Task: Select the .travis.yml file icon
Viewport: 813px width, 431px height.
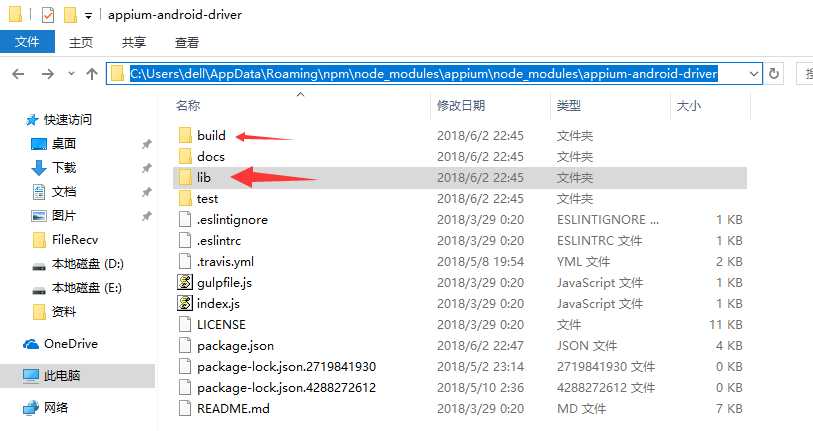Action: [x=185, y=261]
